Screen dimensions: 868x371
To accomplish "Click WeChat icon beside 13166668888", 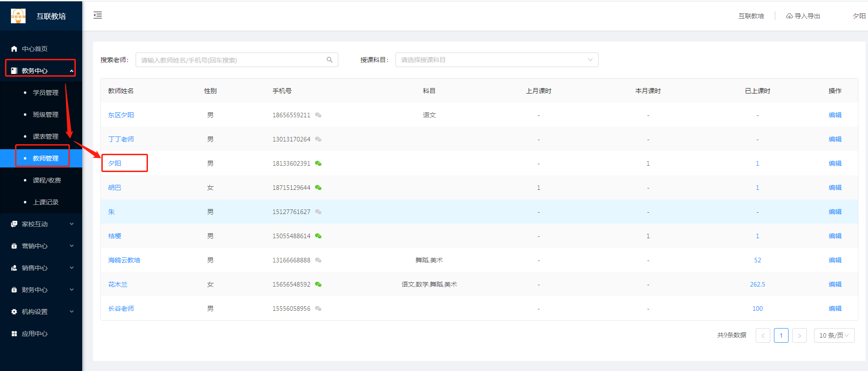I will (318, 260).
